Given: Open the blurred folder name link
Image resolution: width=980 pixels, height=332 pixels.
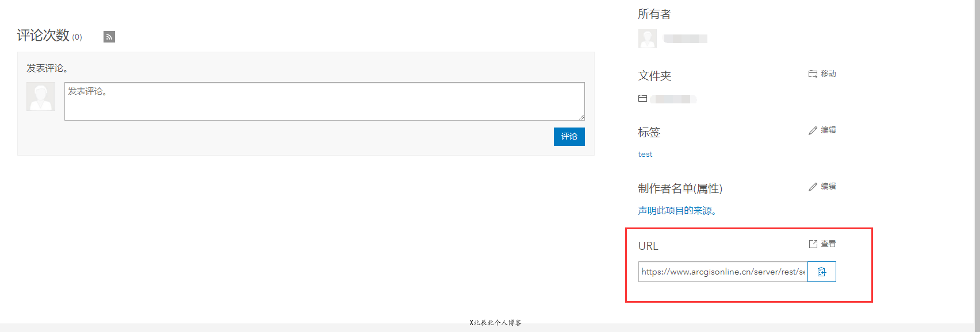Looking at the screenshot, I should tap(673, 99).
